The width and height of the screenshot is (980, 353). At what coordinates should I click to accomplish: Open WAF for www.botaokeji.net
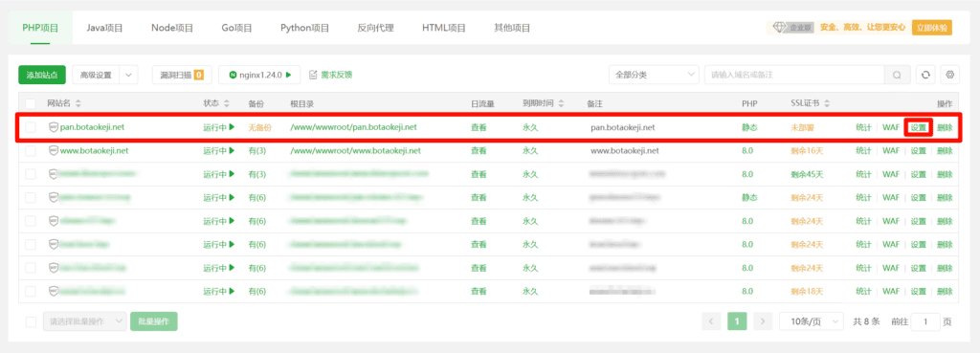pyautogui.click(x=891, y=150)
